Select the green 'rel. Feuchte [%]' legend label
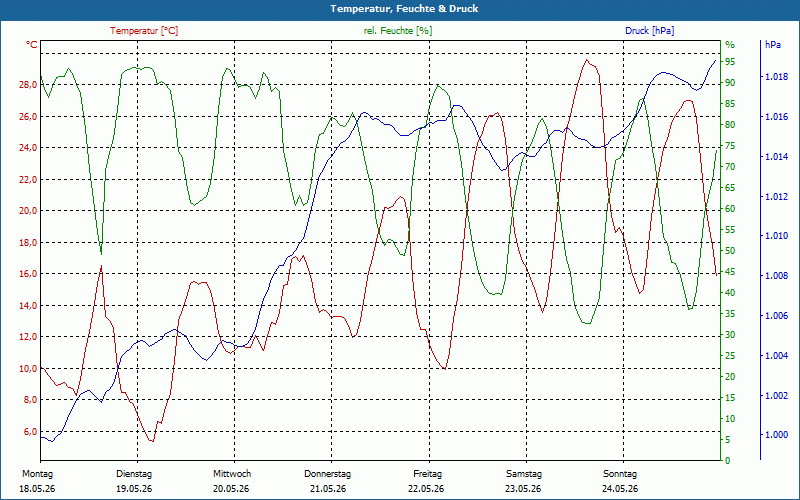800x500 pixels. coord(398,31)
